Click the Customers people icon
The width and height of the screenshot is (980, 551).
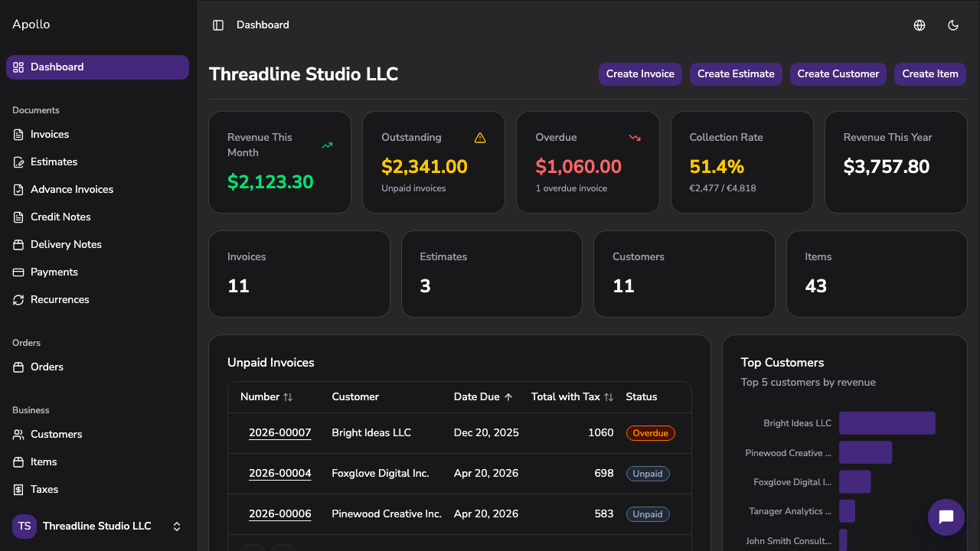[18, 435]
